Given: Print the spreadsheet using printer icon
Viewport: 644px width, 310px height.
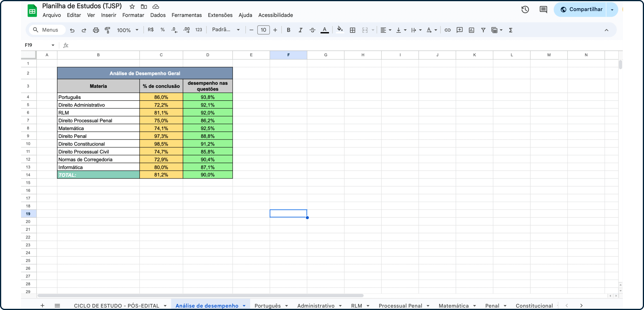Looking at the screenshot, I should 96,30.
